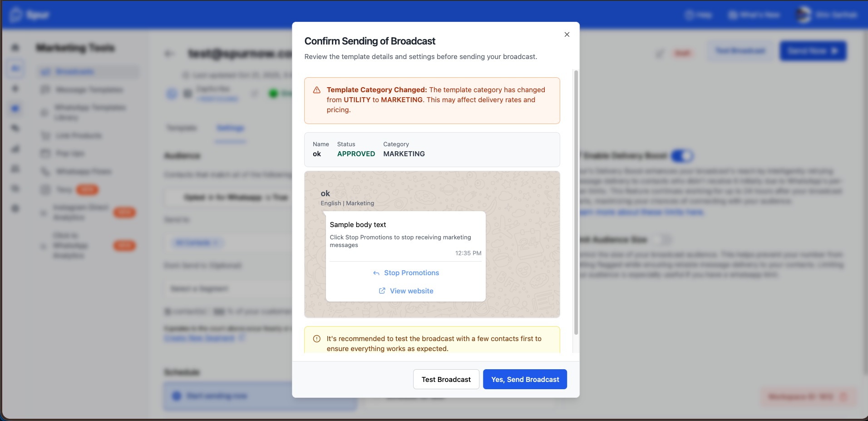The width and height of the screenshot is (868, 421).
Task: Click the test recommendation notice text
Action: tap(434, 344)
